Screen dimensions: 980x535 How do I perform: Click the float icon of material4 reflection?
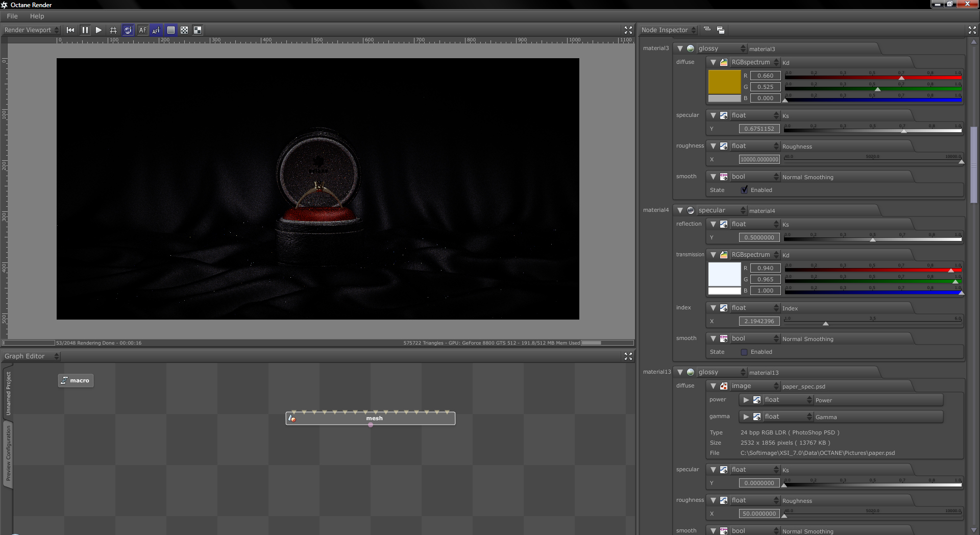pyautogui.click(x=724, y=224)
